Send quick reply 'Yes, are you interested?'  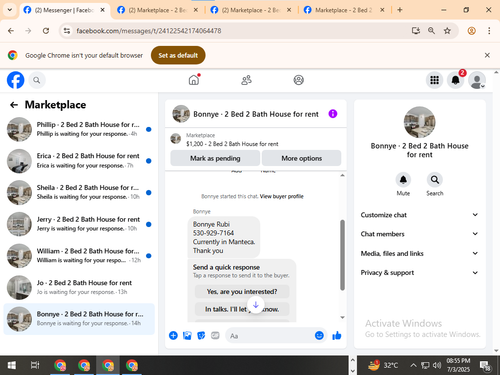(x=242, y=292)
